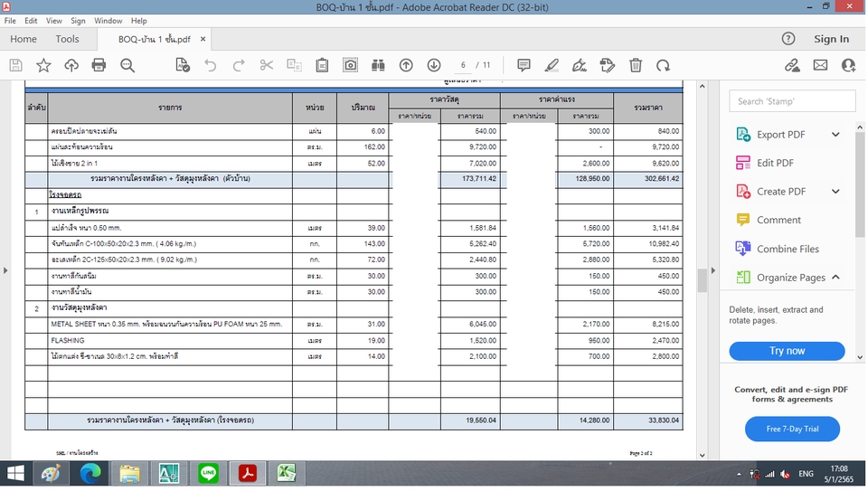Open Excel from the taskbar

coord(287,474)
